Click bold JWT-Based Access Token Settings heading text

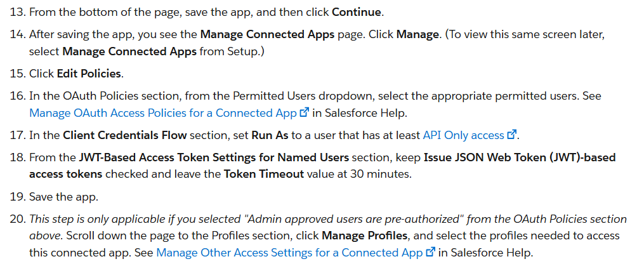pyautogui.click(x=214, y=158)
